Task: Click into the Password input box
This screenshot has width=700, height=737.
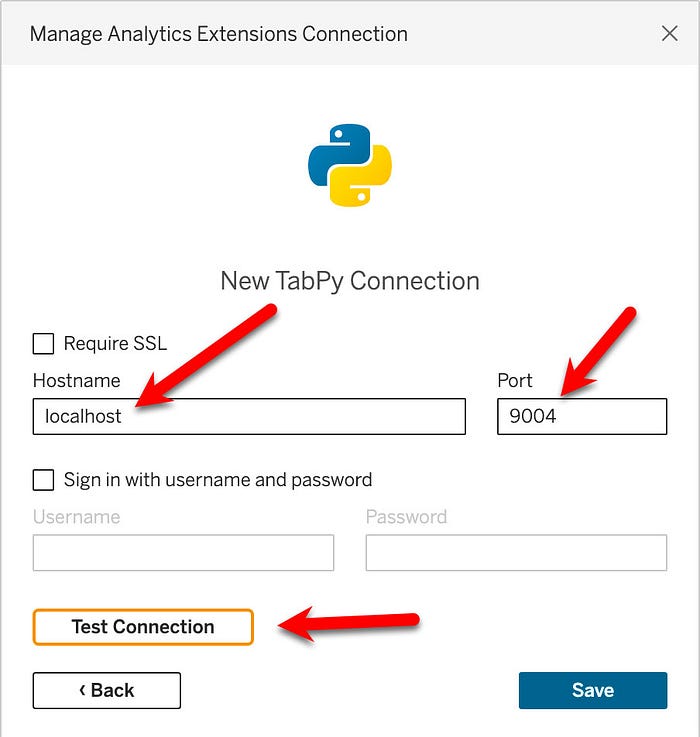Action: click(516, 553)
